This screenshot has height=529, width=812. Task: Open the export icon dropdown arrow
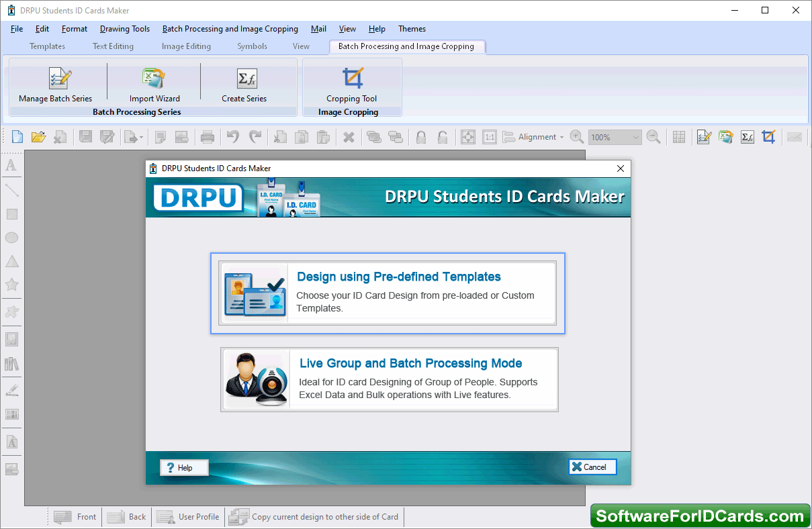pos(141,138)
